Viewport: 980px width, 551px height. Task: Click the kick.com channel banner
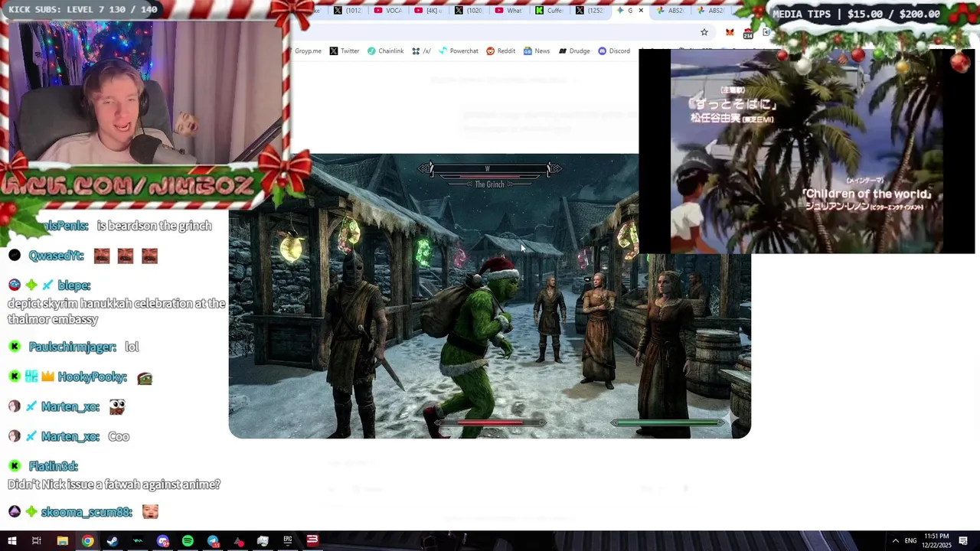(130, 186)
